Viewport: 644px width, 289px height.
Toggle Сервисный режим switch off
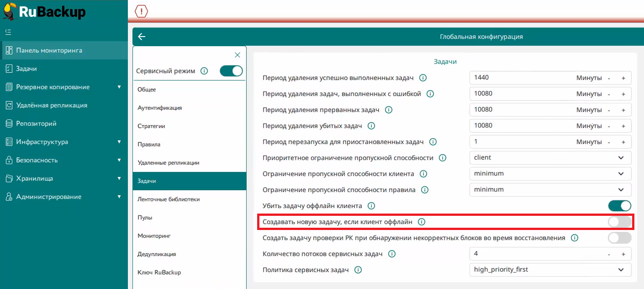[x=231, y=71]
